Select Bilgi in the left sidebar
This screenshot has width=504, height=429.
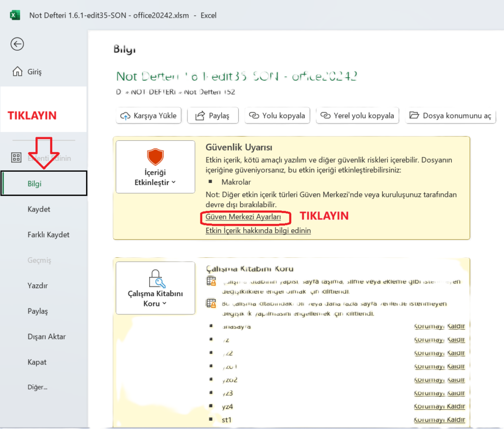(34, 184)
